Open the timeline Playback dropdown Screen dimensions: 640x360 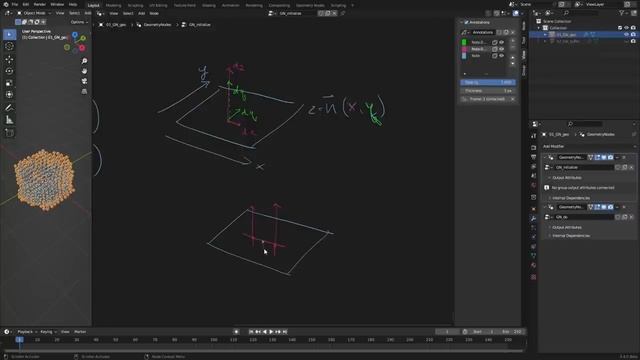pos(27,332)
